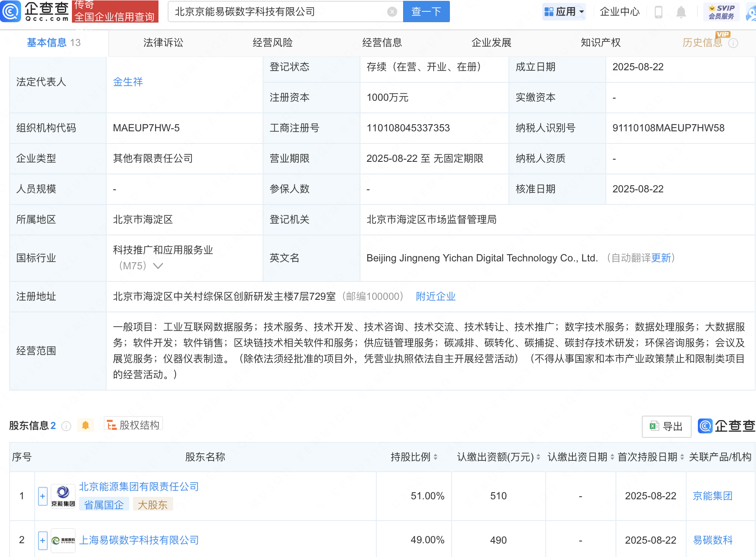Click info icon next to historical information tab
This screenshot has height=557, width=756.
click(733, 43)
